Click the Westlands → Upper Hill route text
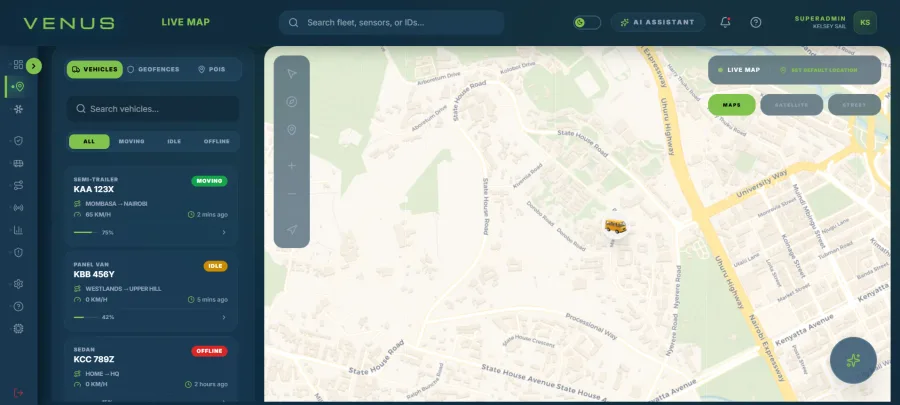Image resolution: width=900 pixels, height=405 pixels. click(x=123, y=289)
